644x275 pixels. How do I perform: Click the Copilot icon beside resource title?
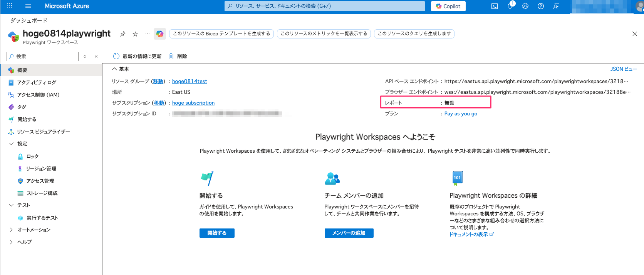159,34
